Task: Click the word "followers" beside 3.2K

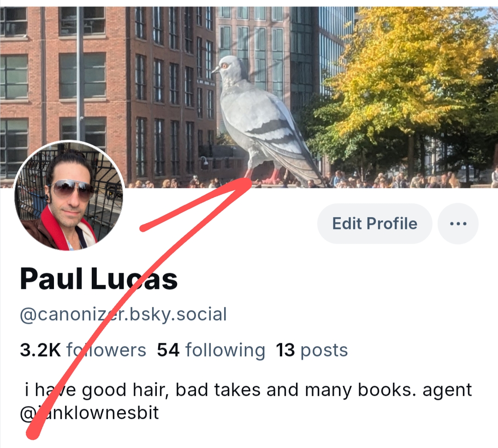Action: (107, 350)
